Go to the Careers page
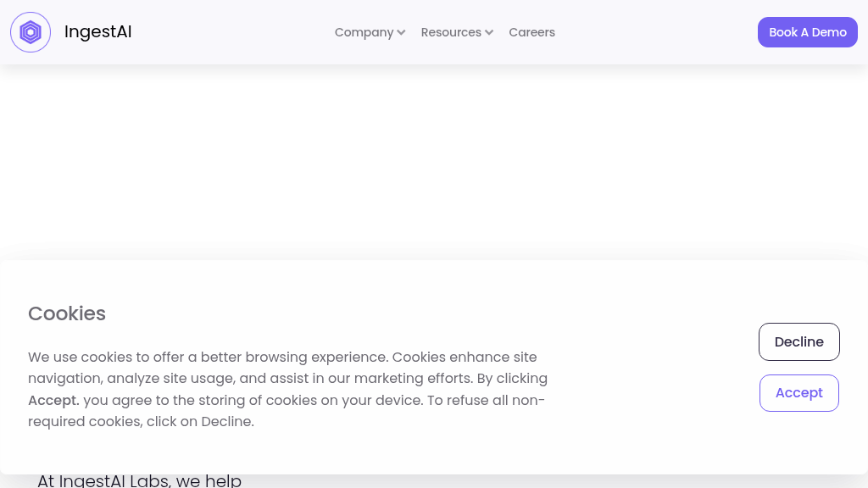Screen dimensions: 868x488 [x=532, y=32]
